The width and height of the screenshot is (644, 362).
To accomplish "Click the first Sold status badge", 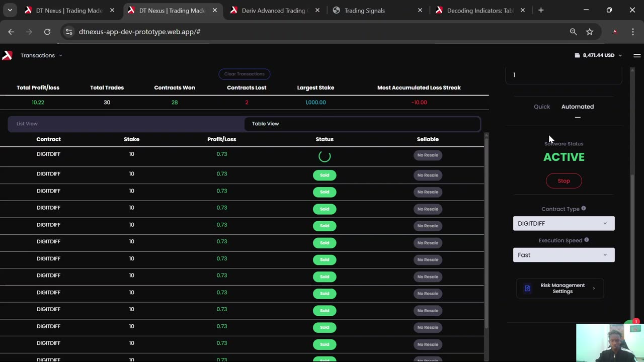I will coord(325,175).
